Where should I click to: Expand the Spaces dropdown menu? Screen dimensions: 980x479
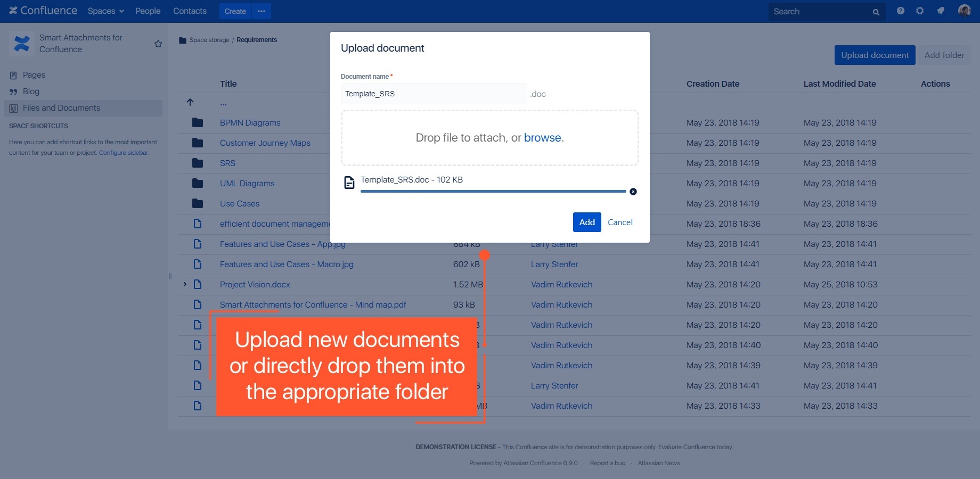(105, 11)
